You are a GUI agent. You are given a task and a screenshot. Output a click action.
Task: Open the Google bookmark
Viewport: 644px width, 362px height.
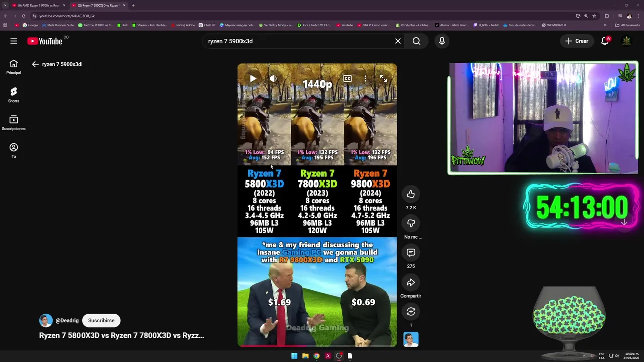tap(30, 25)
